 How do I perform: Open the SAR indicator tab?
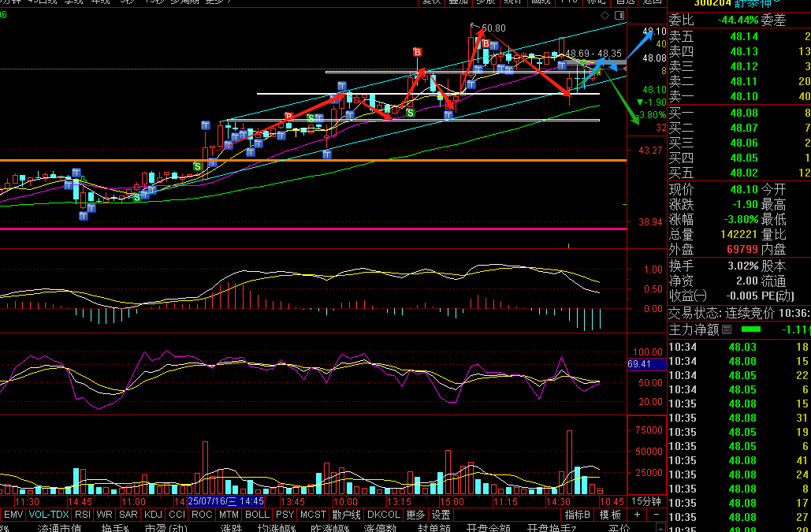coord(128,515)
